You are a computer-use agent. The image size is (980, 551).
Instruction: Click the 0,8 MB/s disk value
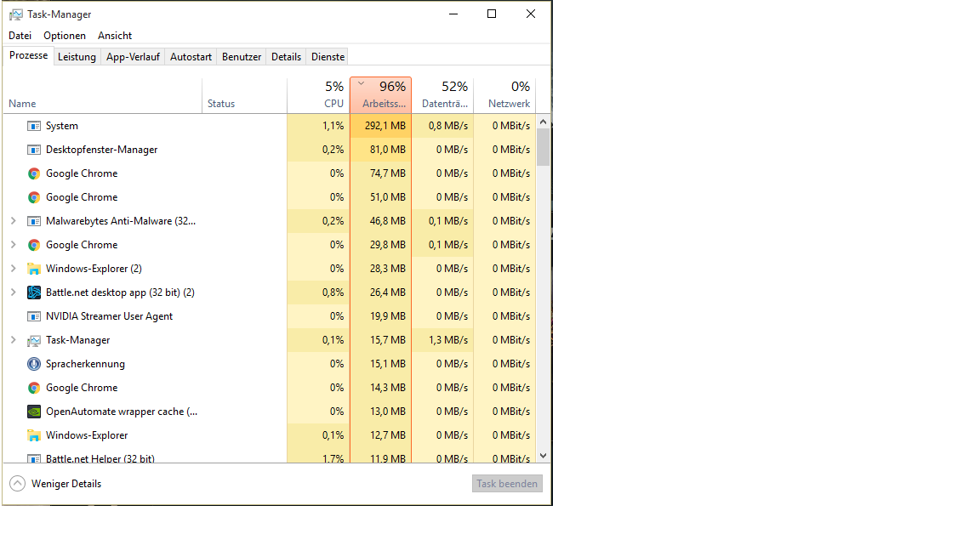coord(448,126)
